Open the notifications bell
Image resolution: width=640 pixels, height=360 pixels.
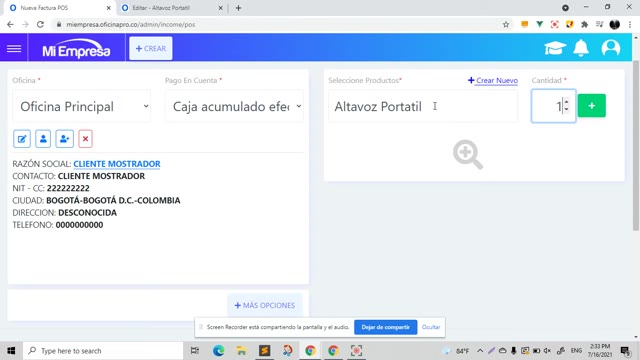click(581, 48)
